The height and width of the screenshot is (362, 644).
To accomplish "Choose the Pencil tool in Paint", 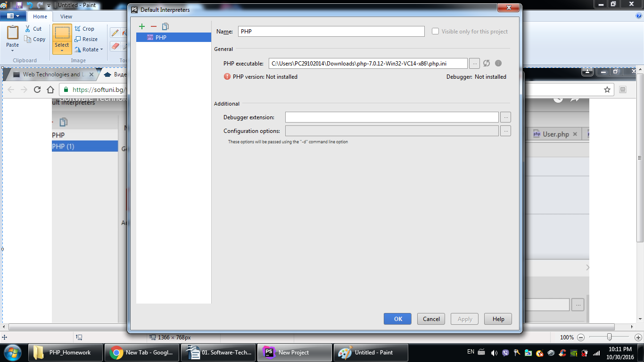I will pos(115,33).
